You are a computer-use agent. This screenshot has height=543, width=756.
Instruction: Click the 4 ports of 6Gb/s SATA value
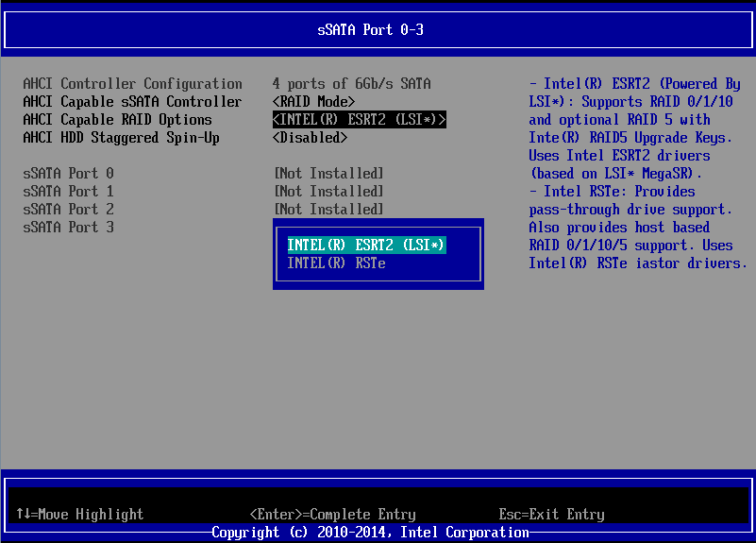click(x=351, y=84)
